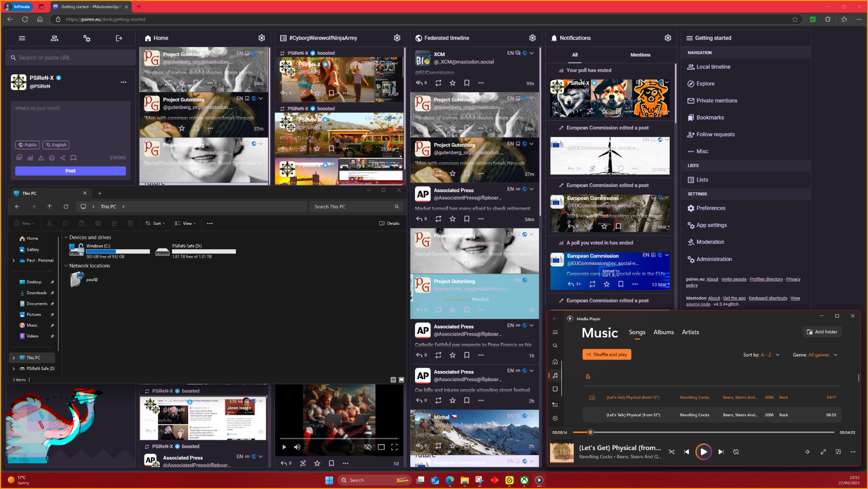Bookmark the XCM post in Federated timeline

pyautogui.click(x=467, y=83)
